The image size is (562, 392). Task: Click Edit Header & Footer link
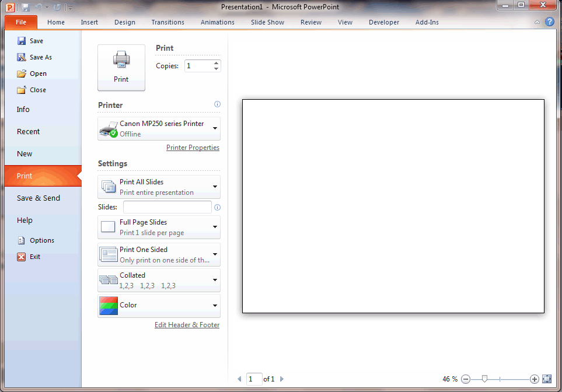click(x=187, y=324)
